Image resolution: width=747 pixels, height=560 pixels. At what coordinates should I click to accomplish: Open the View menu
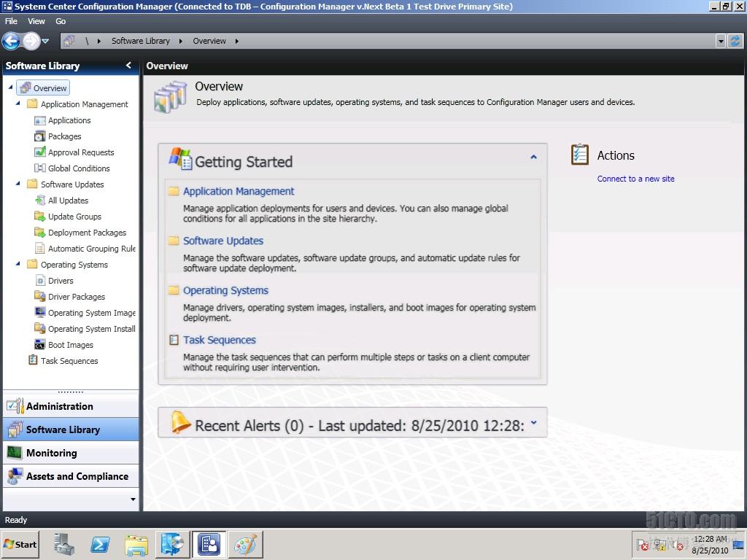pos(36,21)
